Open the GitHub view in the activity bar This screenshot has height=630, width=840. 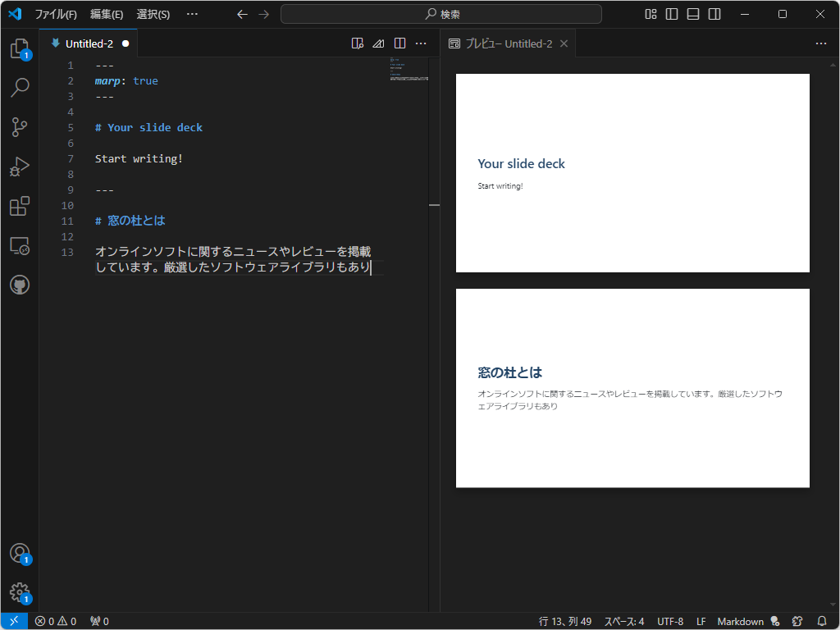(19, 285)
